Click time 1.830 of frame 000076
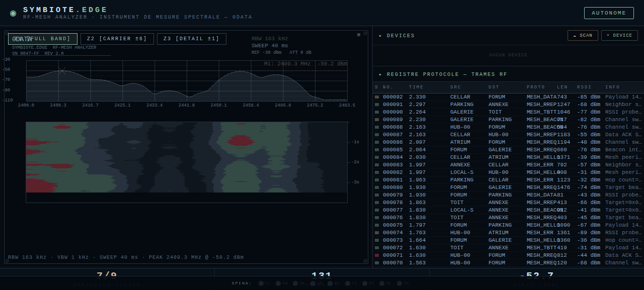The height and width of the screenshot is (290, 644). (x=417, y=218)
